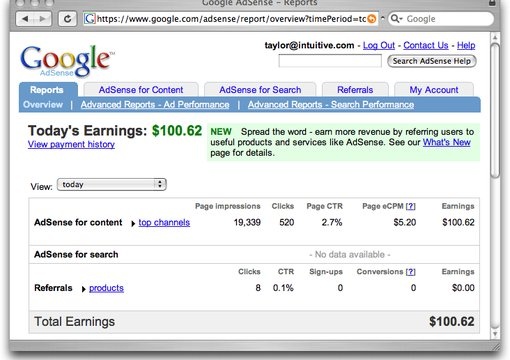This screenshot has width=510, height=360.
Task: Open the products link under Referrals
Action: [106, 288]
